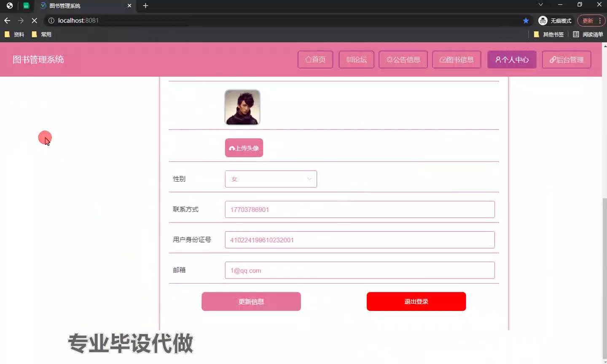Open the 常用 bookmarks folder

[x=42, y=35]
